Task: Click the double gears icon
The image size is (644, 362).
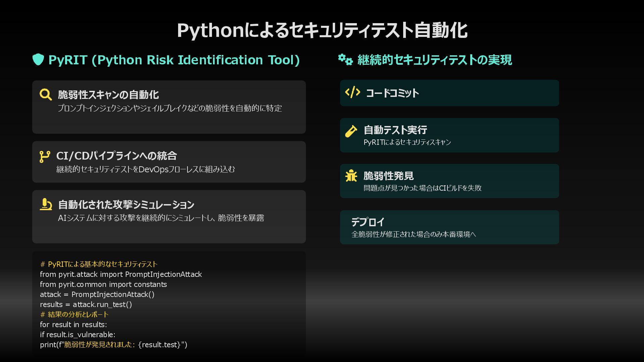Action: [345, 60]
